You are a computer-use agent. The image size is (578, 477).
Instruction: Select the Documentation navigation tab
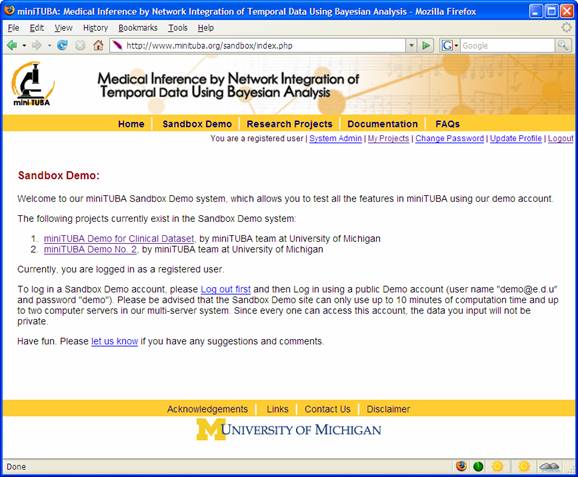[382, 124]
